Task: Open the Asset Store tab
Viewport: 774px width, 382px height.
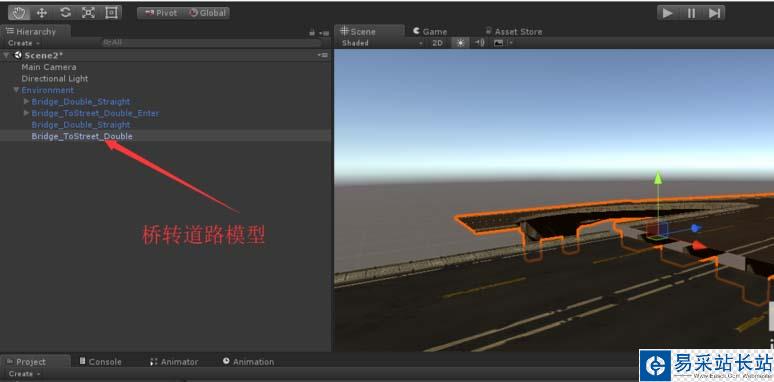Action: click(x=514, y=32)
